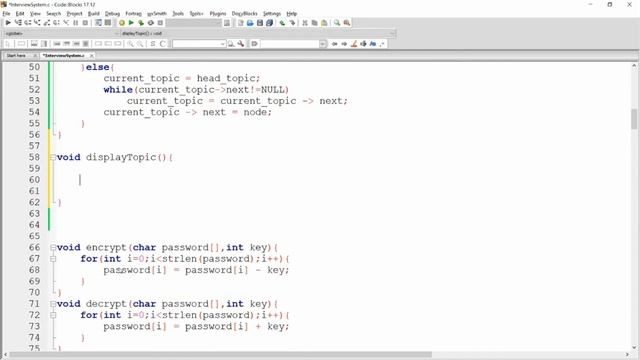This screenshot has width=640, height=360.
Task: Click the Undo arrow icon
Action: coord(282,23)
